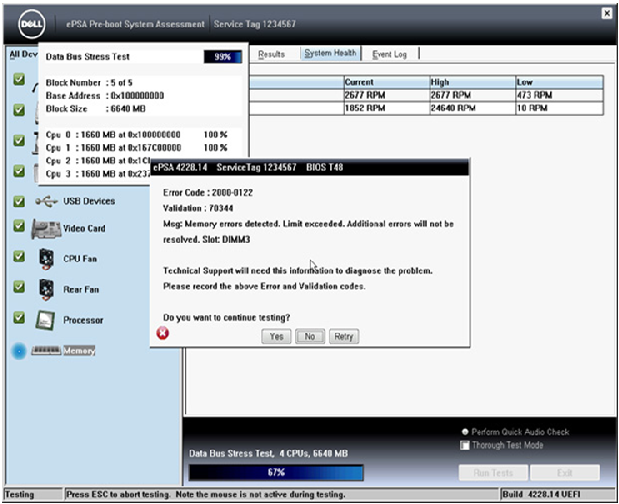
Task: Click the 67% overall progress bar
Action: coord(276,472)
